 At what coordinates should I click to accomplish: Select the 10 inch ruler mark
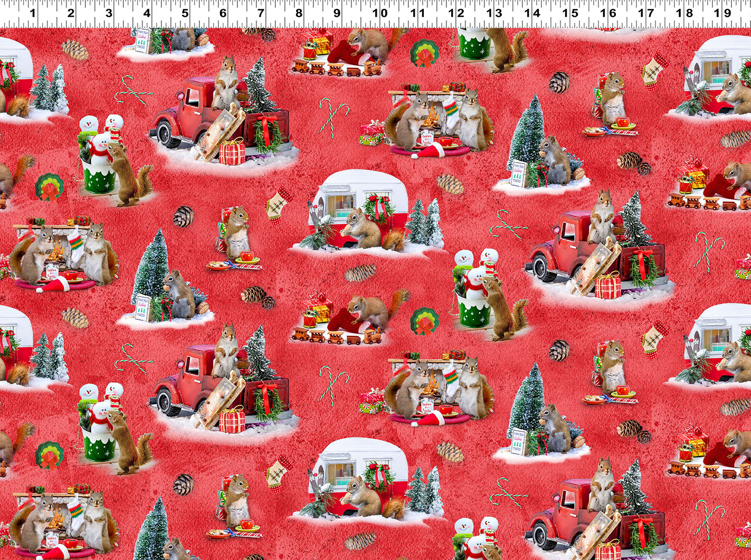click(381, 13)
